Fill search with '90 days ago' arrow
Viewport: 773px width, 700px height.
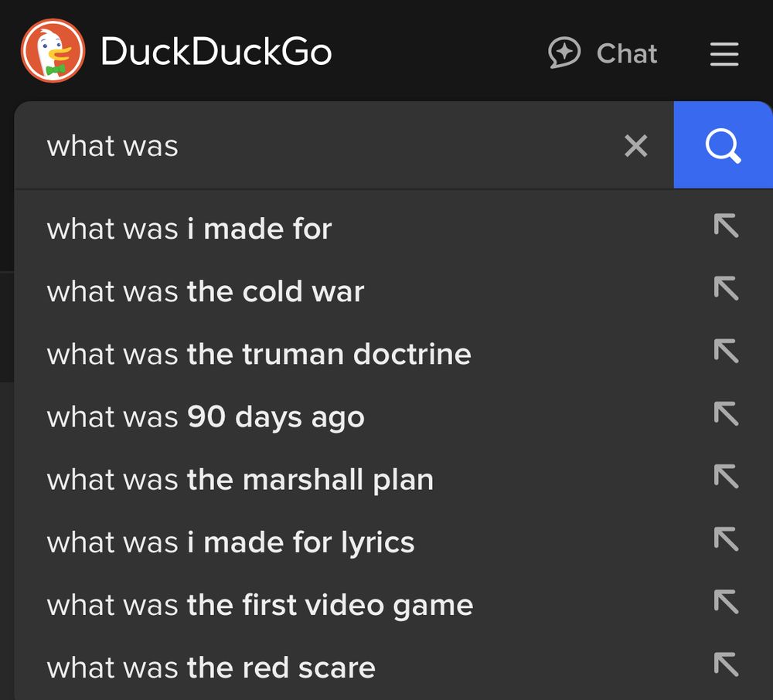726,413
